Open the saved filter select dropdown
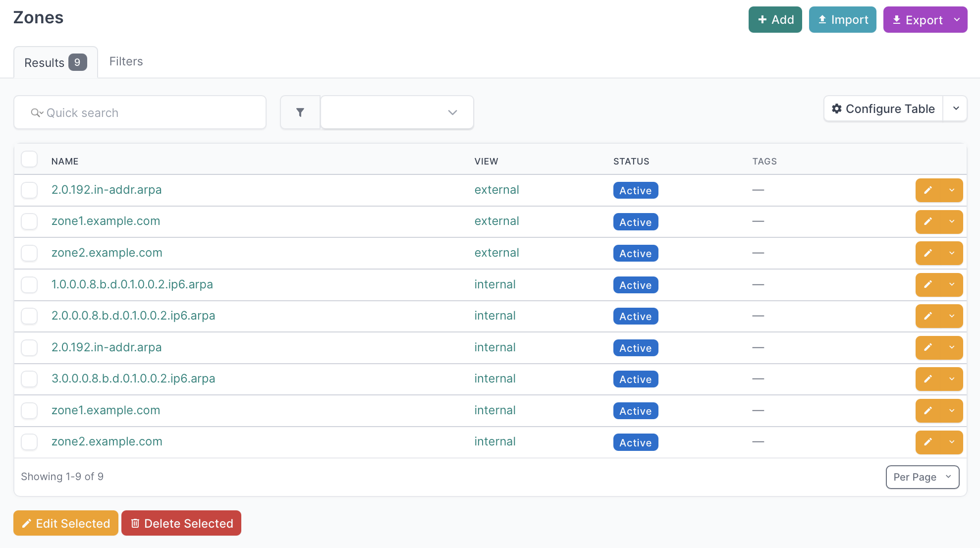Image resolution: width=980 pixels, height=548 pixels. coord(397,112)
